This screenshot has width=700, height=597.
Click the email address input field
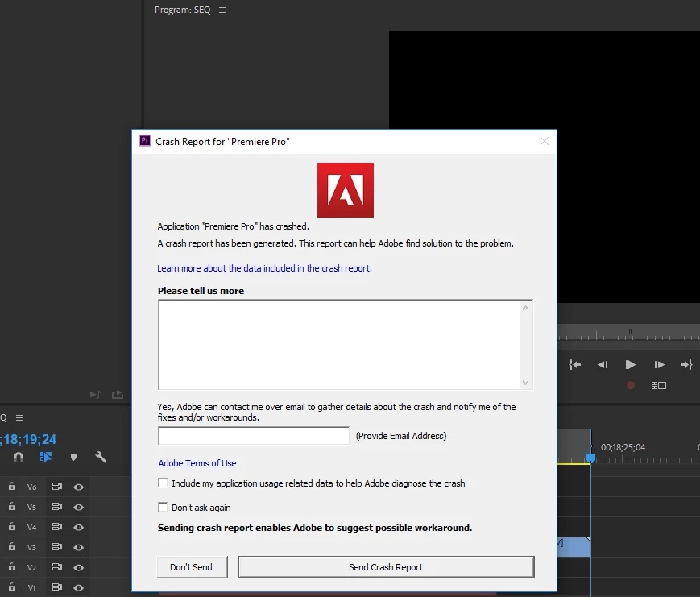254,436
